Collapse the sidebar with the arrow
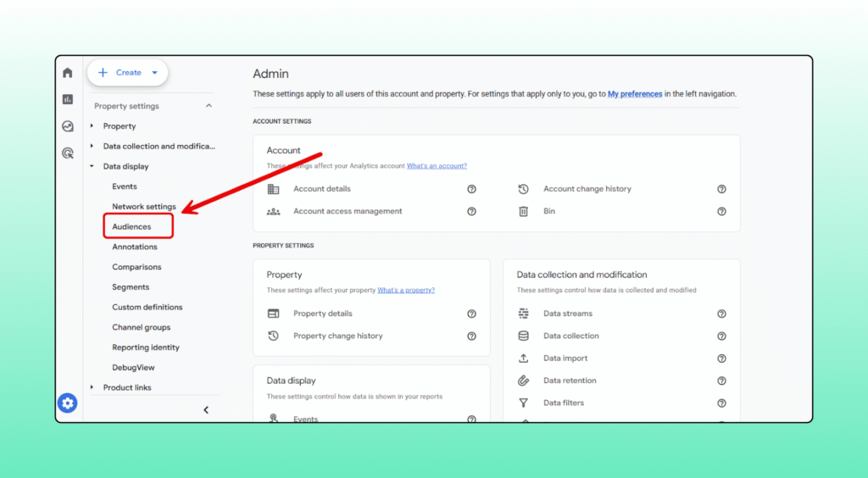 pos(206,410)
